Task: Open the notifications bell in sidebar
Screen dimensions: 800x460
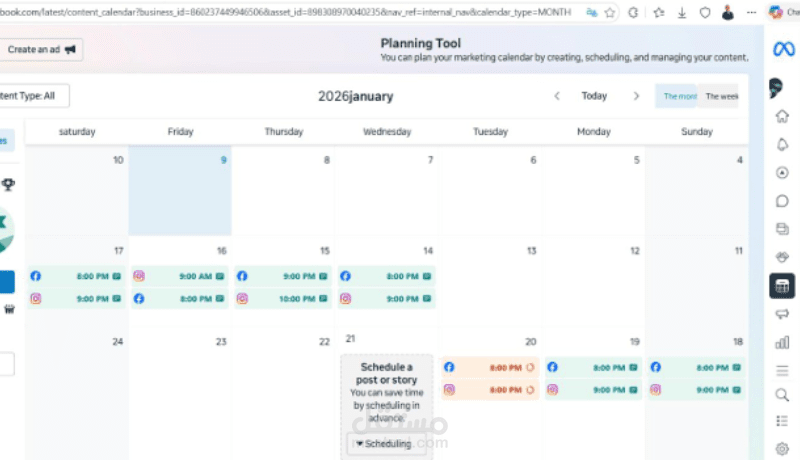Action: tap(782, 145)
